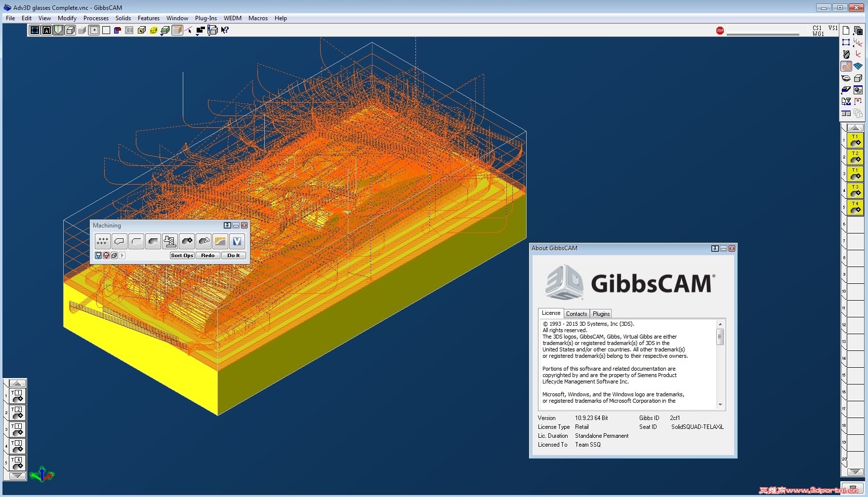The image size is (868, 497).
Task: Switch to Contacts tab in About GibbsCAM
Action: (x=577, y=314)
